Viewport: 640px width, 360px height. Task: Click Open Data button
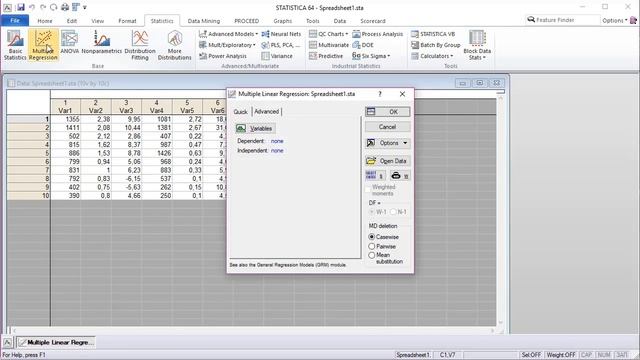pos(387,161)
